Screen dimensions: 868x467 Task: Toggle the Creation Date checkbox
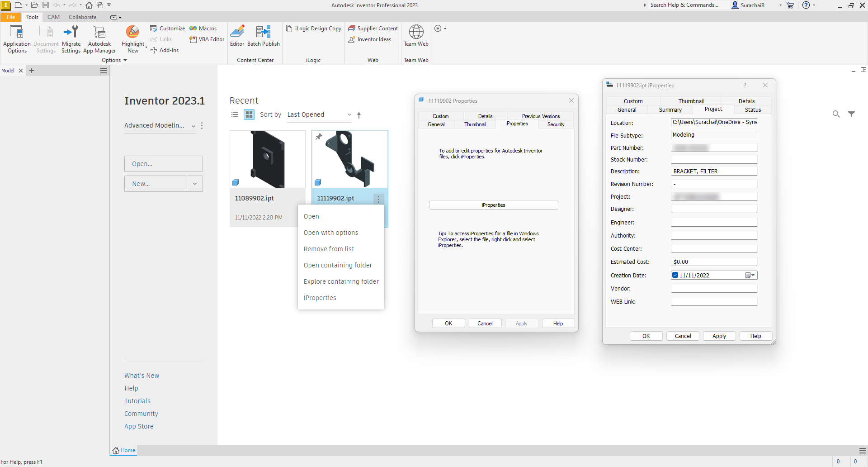[675, 275]
